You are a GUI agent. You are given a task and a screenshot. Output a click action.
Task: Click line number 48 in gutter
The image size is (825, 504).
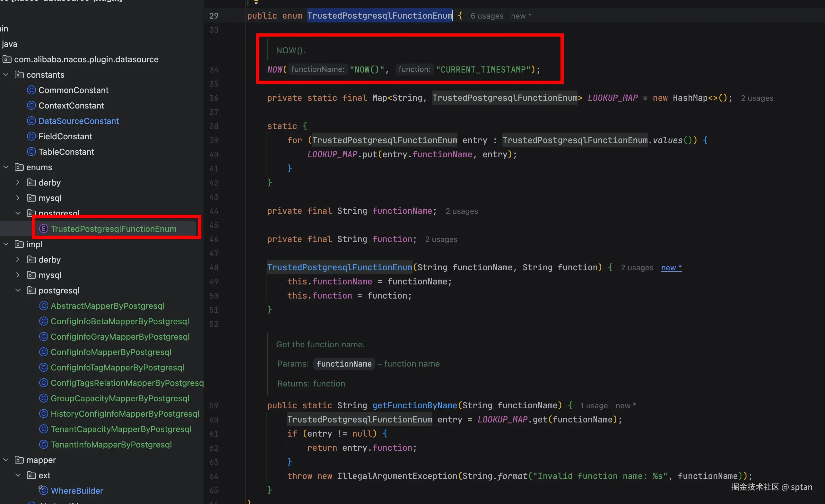213,268
